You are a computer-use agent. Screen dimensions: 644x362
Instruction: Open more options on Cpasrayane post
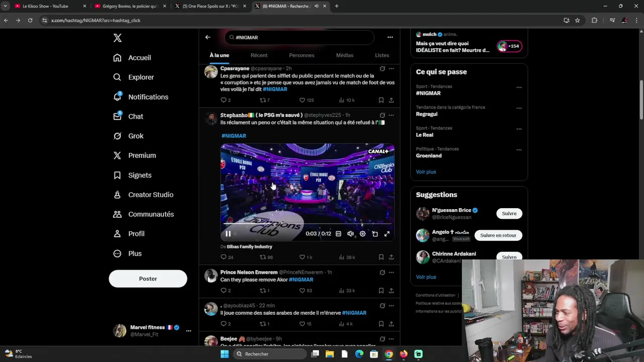391,68
